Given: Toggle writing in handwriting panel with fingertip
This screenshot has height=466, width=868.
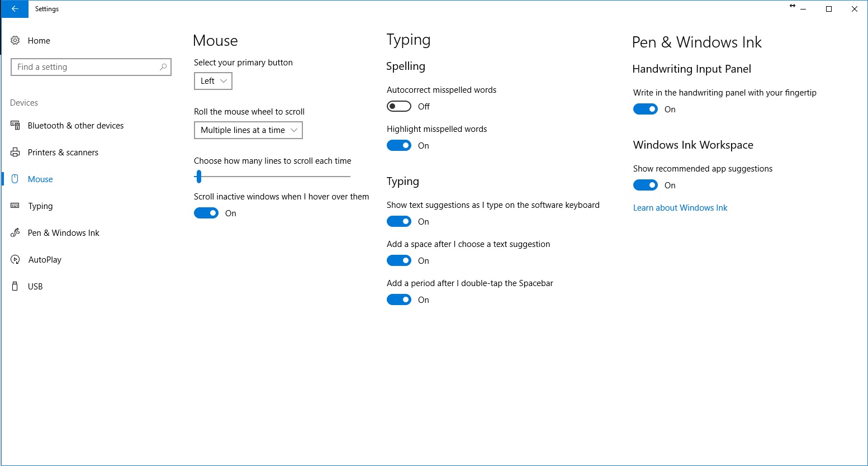Looking at the screenshot, I should point(646,109).
